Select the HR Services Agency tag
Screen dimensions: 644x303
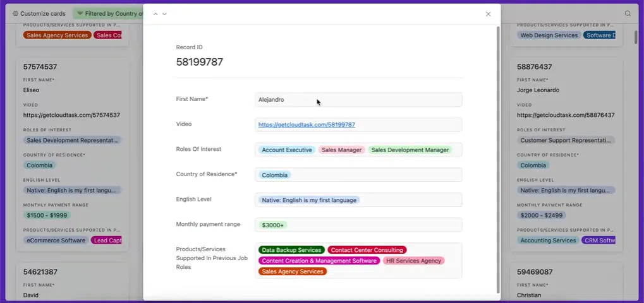click(x=413, y=260)
